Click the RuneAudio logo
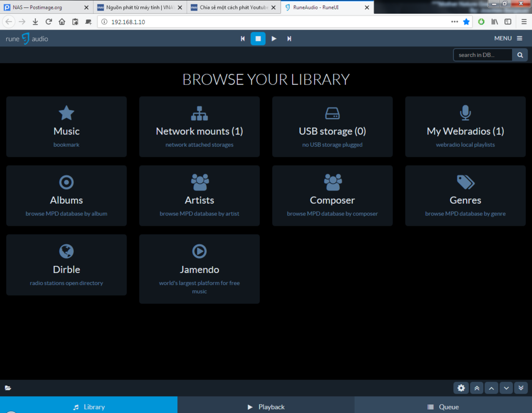Viewport: 532px width, 413px height. point(27,39)
